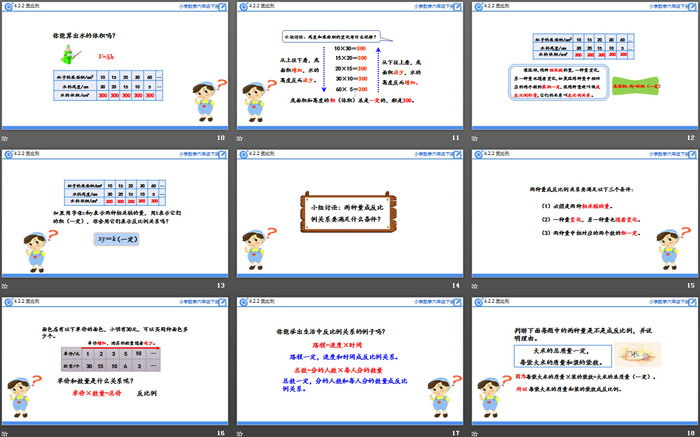Viewport: 700px width, 437px height.
Task: Click the slide number label 16
Action: coord(221,433)
